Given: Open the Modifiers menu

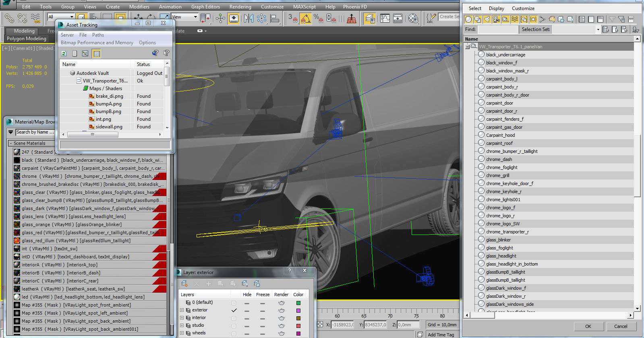Looking at the screenshot, I should click(139, 7).
